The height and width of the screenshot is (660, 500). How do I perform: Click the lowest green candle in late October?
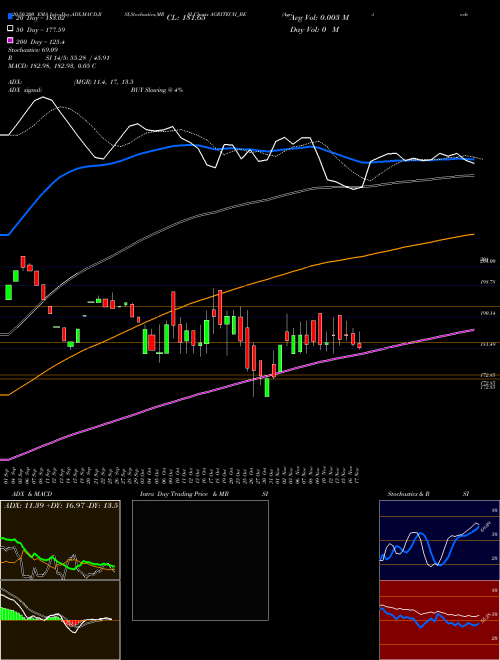pyautogui.click(x=267, y=387)
